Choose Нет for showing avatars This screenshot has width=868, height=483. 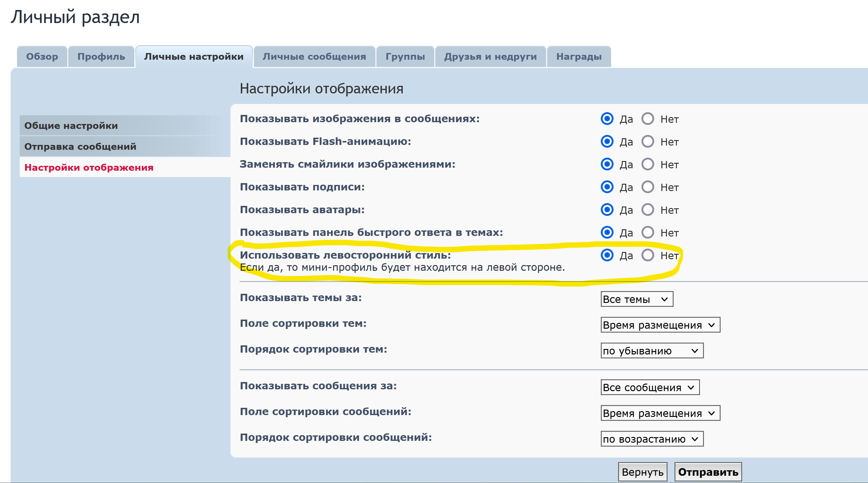click(x=647, y=210)
